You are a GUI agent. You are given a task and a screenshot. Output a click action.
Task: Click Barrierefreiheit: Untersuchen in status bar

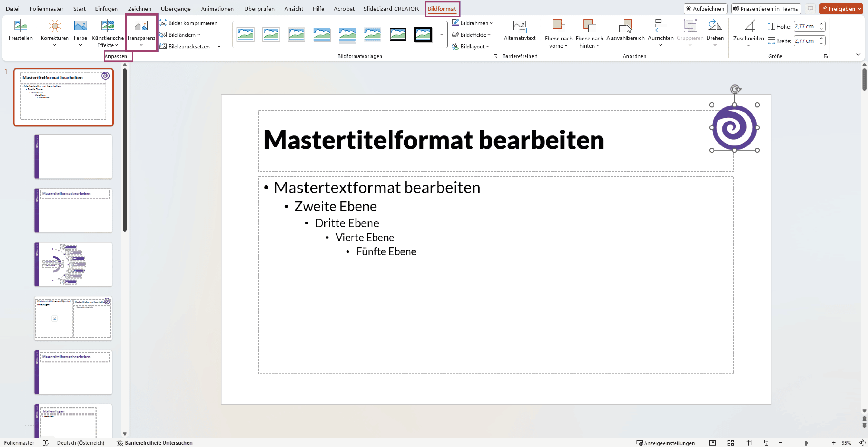pyautogui.click(x=155, y=443)
